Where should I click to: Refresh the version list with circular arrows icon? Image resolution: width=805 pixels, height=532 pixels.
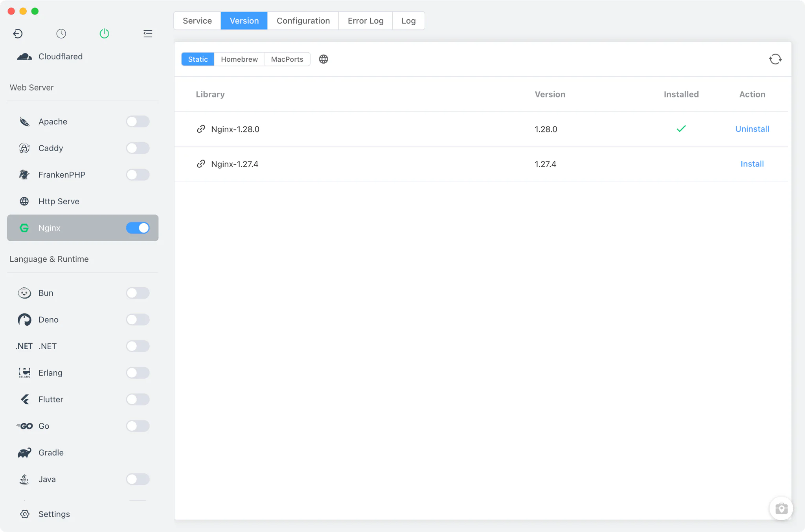775,59
